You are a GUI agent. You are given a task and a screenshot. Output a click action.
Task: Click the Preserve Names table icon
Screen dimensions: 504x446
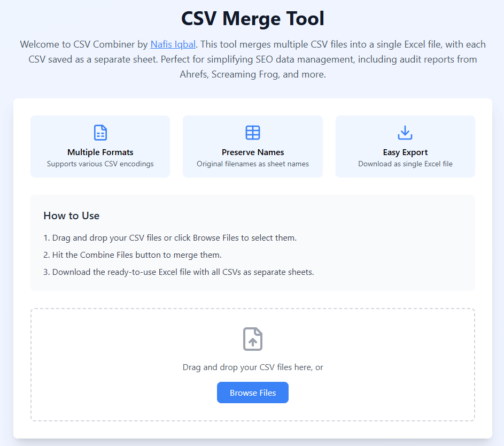click(253, 133)
